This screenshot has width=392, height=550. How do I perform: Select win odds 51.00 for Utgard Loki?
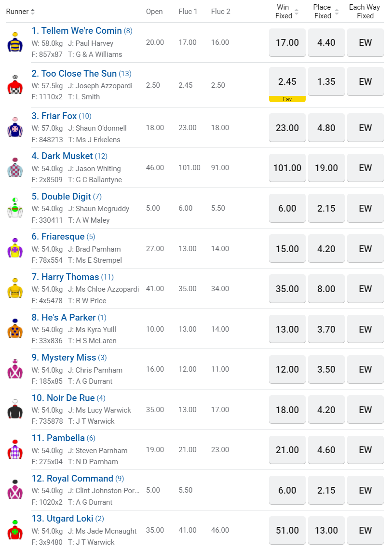(x=287, y=530)
